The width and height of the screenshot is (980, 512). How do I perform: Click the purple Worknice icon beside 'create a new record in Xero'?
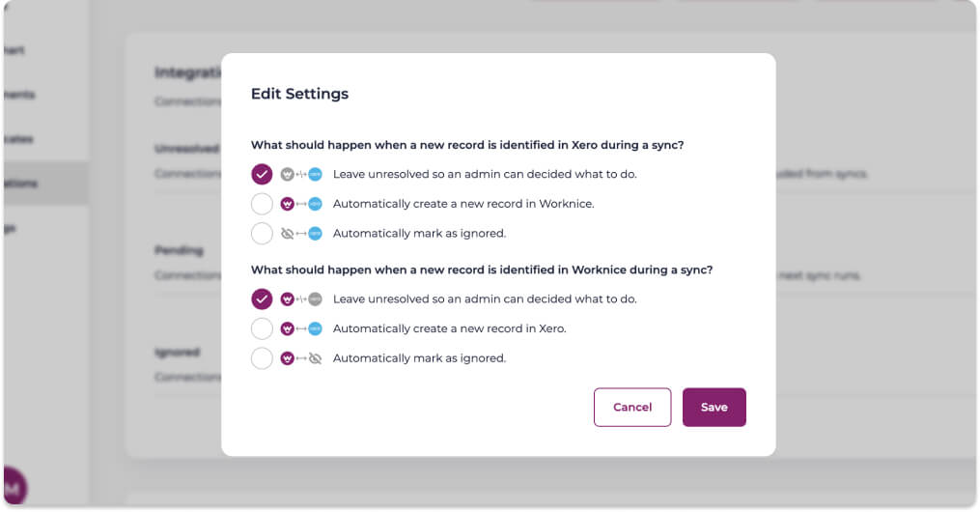[287, 328]
